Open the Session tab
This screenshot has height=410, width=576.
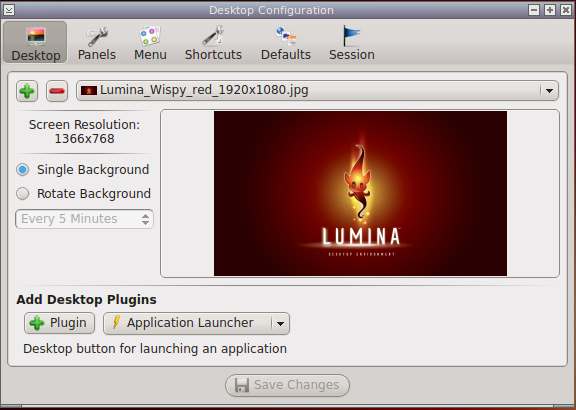pos(352,42)
